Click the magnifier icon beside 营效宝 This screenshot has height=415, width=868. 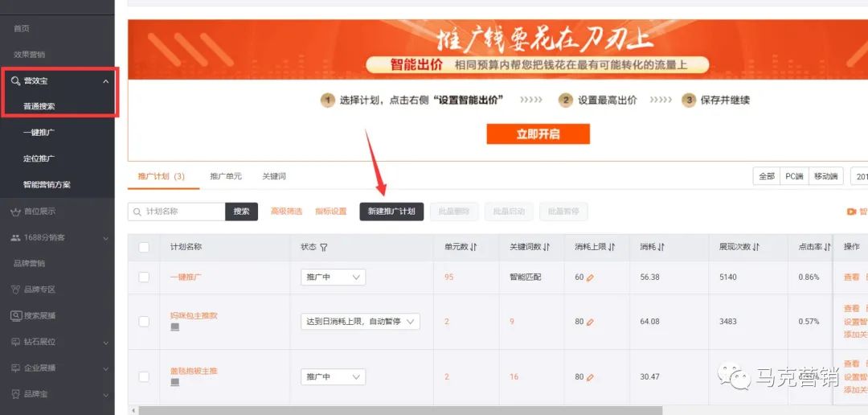pos(15,81)
